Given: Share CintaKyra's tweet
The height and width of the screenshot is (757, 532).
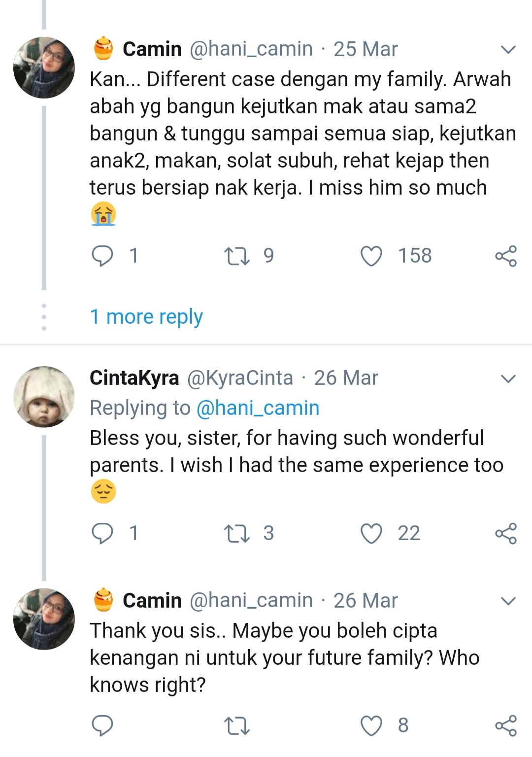Looking at the screenshot, I should [506, 534].
